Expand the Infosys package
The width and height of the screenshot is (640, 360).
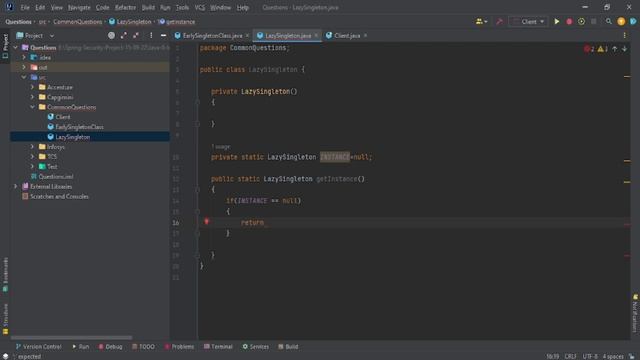tap(32, 147)
